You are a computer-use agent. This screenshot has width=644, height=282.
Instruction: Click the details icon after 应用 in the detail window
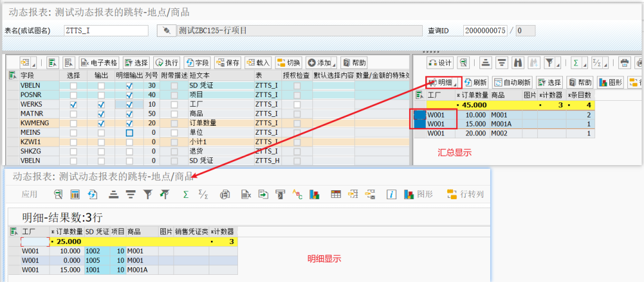point(58,194)
